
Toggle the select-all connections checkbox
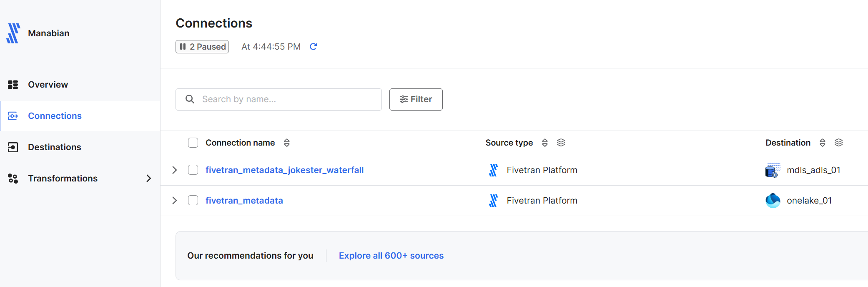pos(193,143)
